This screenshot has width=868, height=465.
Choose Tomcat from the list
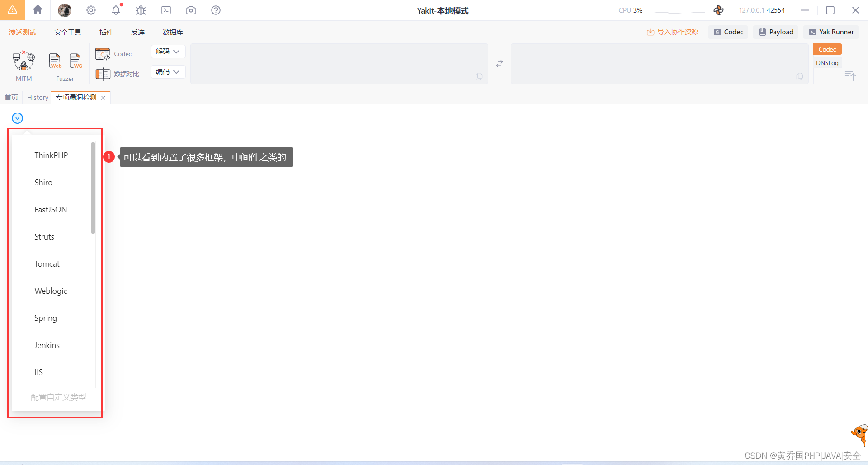(47, 264)
